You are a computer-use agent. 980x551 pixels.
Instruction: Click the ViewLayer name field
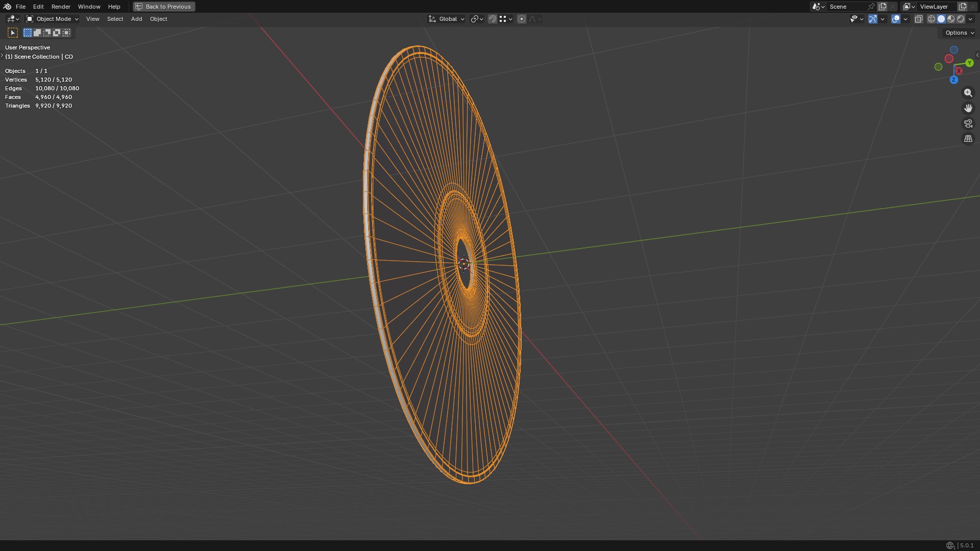(x=937, y=7)
